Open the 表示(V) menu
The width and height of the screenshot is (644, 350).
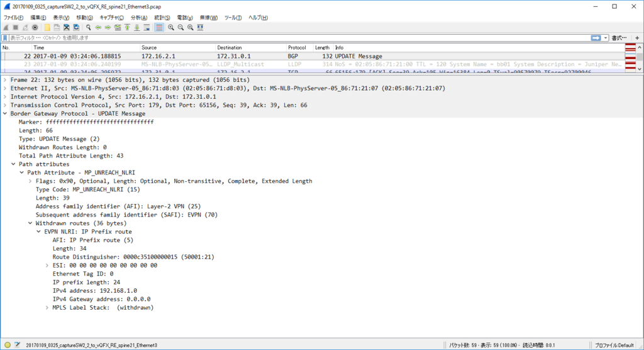(x=61, y=18)
